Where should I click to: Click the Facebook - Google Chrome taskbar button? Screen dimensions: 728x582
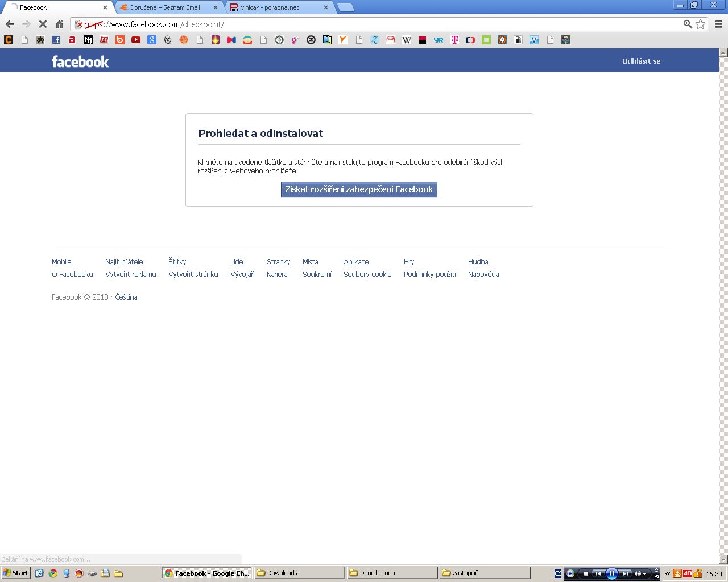pyautogui.click(x=207, y=573)
